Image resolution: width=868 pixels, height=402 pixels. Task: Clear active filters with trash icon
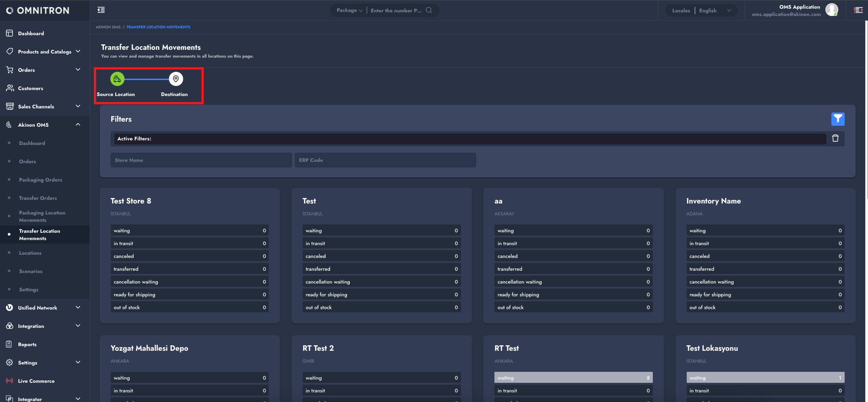pos(835,139)
